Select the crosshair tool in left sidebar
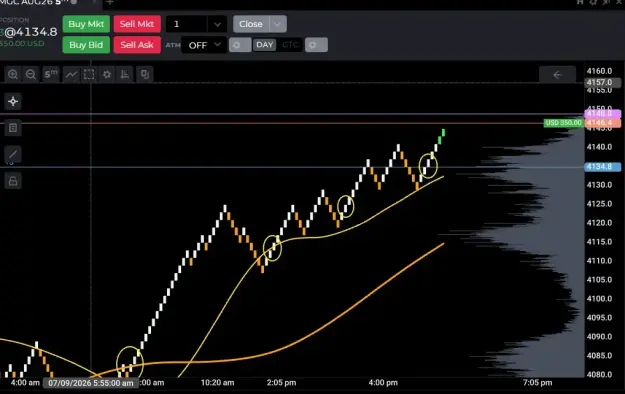The height and width of the screenshot is (394, 625). [13, 101]
